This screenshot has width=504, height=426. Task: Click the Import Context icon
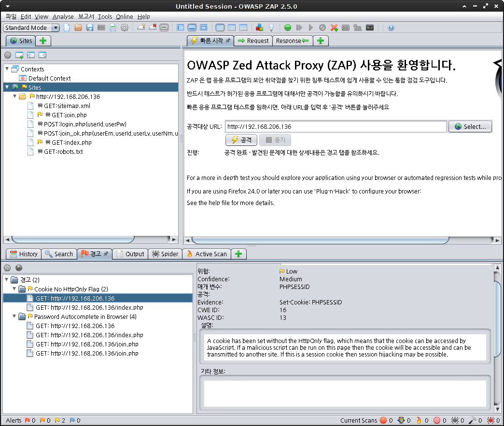[31, 55]
